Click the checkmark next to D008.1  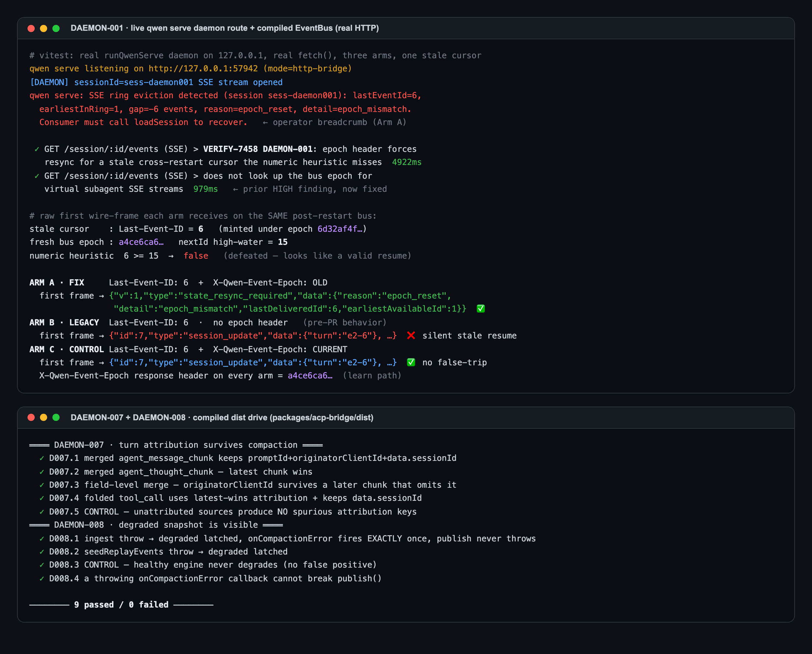click(42, 539)
